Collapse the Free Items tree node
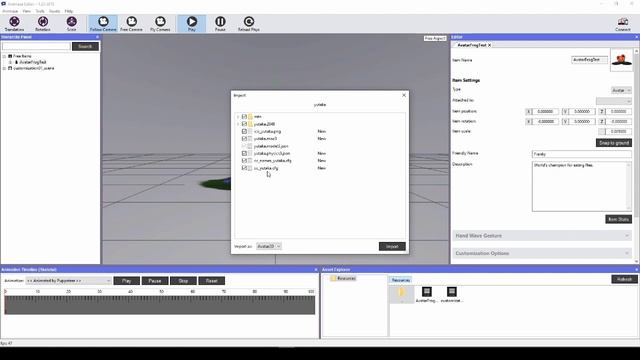 [x=4, y=56]
